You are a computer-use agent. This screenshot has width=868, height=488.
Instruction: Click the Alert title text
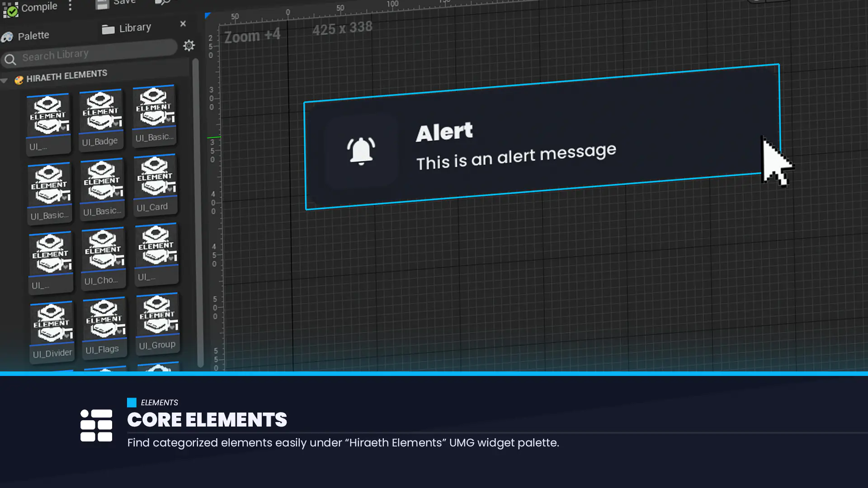click(444, 132)
